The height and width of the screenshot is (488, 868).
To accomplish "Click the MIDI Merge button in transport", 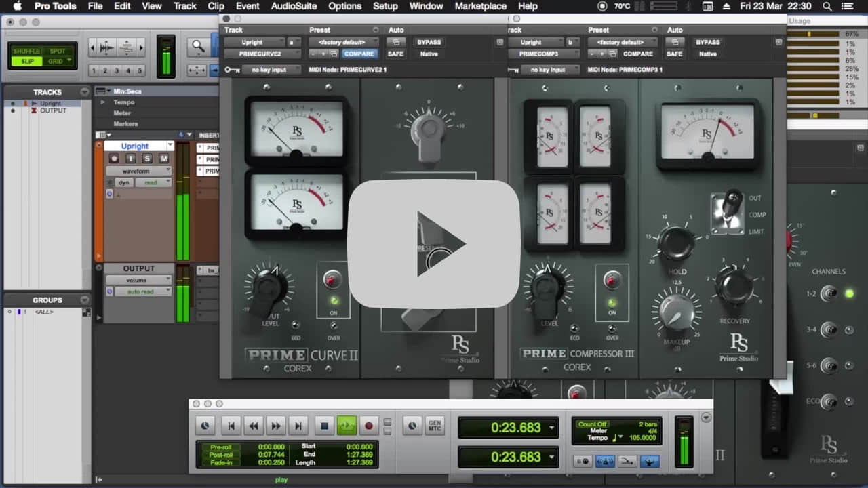I will [627, 461].
